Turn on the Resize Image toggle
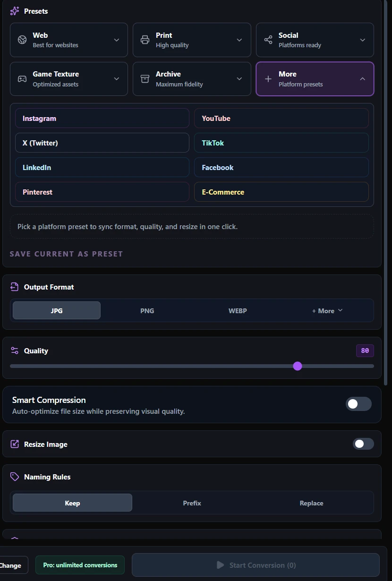Viewport: 392px width, 581px height. pyautogui.click(x=363, y=444)
